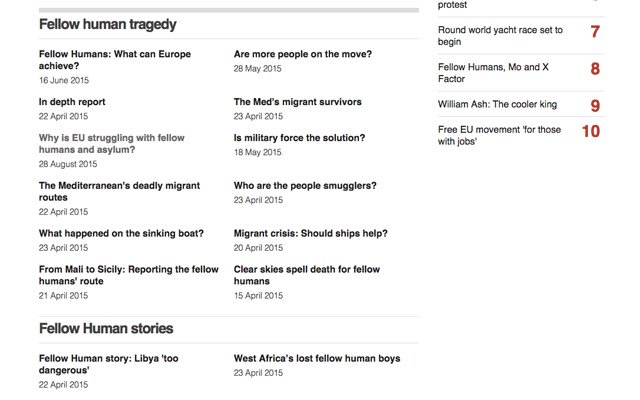The width and height of the screenshot is (640, 400).
Task: Open most-read item 'Round world yacht race'
Action: pyautogui.click(x=500, y=36)
